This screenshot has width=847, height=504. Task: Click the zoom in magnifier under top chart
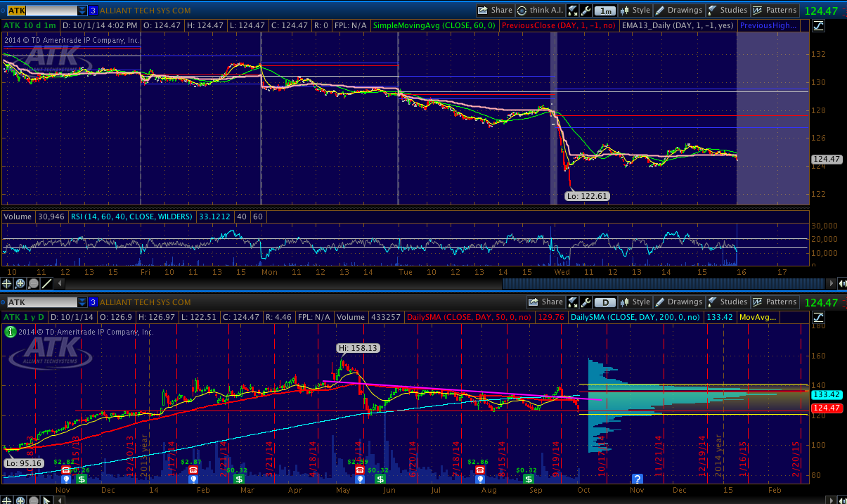pos(20,284)
